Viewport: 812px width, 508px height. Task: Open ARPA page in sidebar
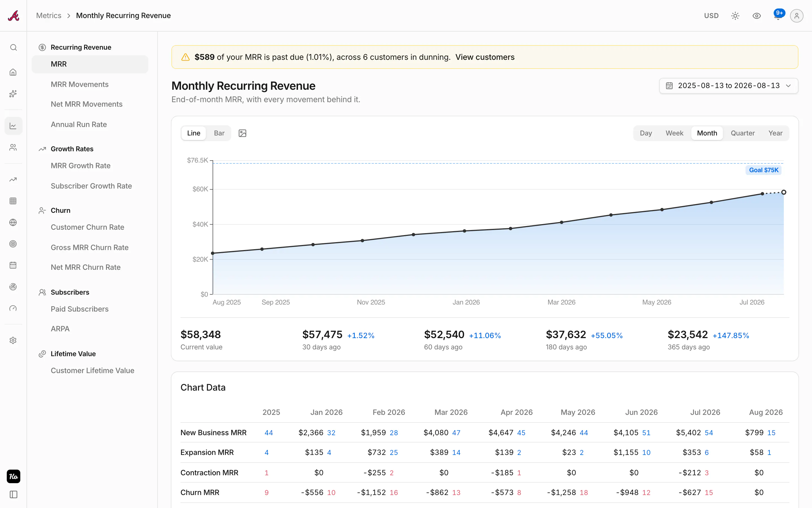(x=60, y=329)
